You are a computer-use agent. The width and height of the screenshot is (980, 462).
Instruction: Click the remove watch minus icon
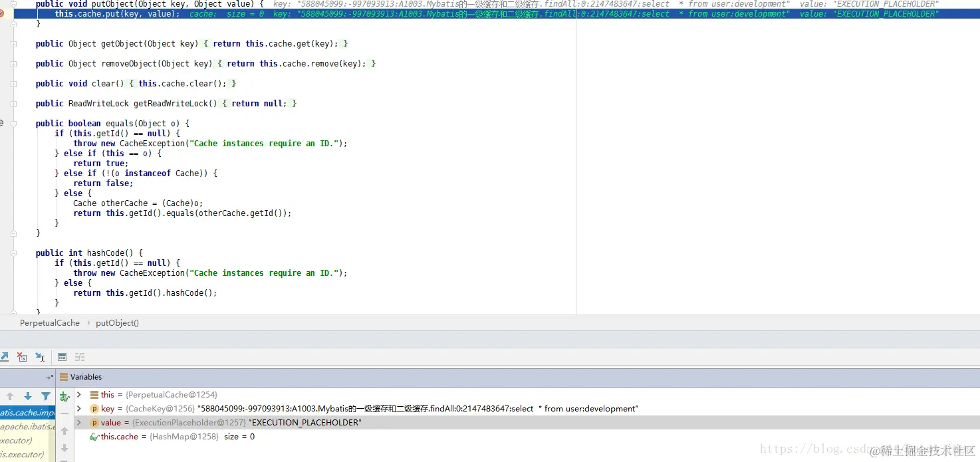pos(64,413)
